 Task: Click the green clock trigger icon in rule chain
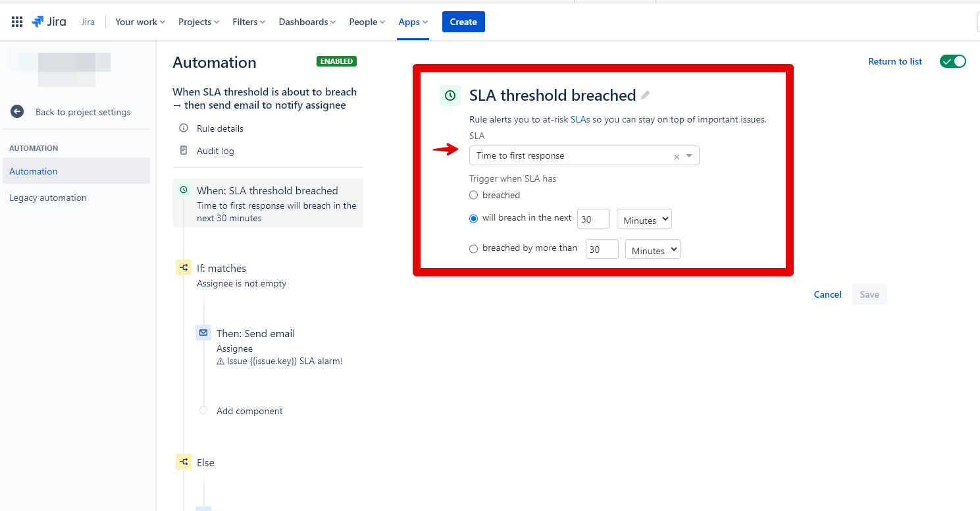(184, 190)
